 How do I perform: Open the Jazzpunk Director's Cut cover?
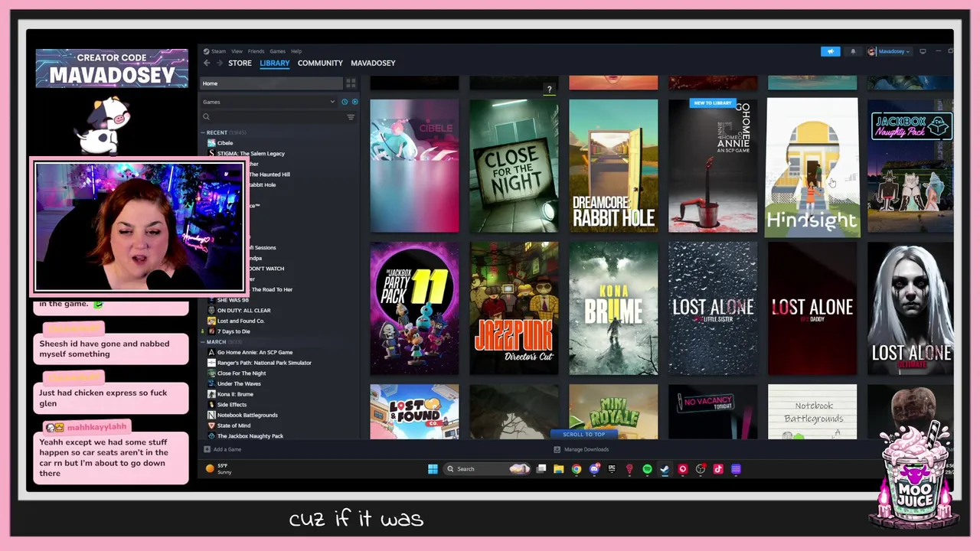point(514,308)
